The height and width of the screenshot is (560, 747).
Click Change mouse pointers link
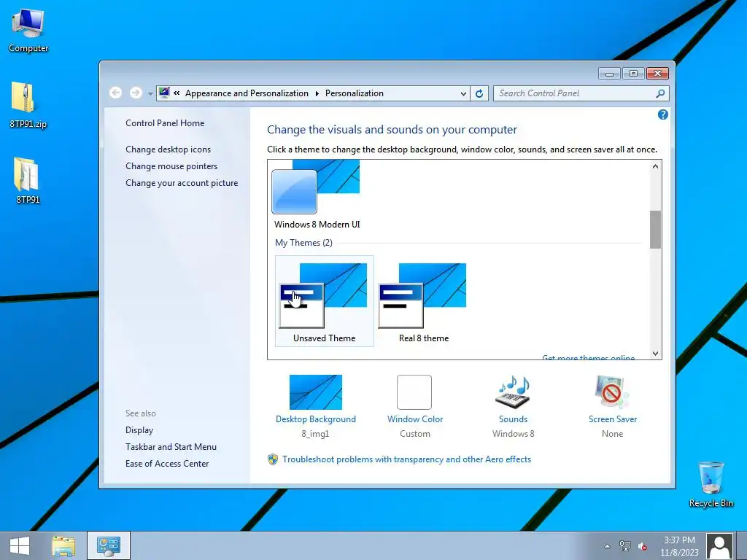[x=171, y=166]
